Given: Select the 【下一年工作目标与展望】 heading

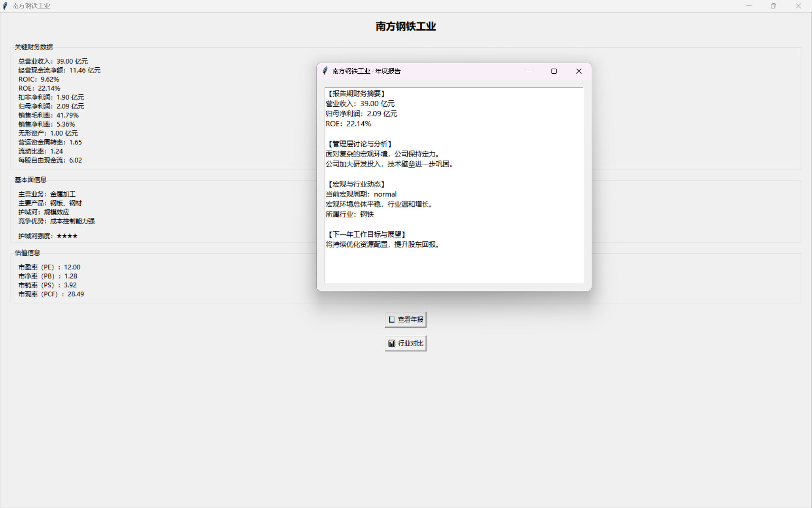Looking at the screenshot, I should 367,234.
